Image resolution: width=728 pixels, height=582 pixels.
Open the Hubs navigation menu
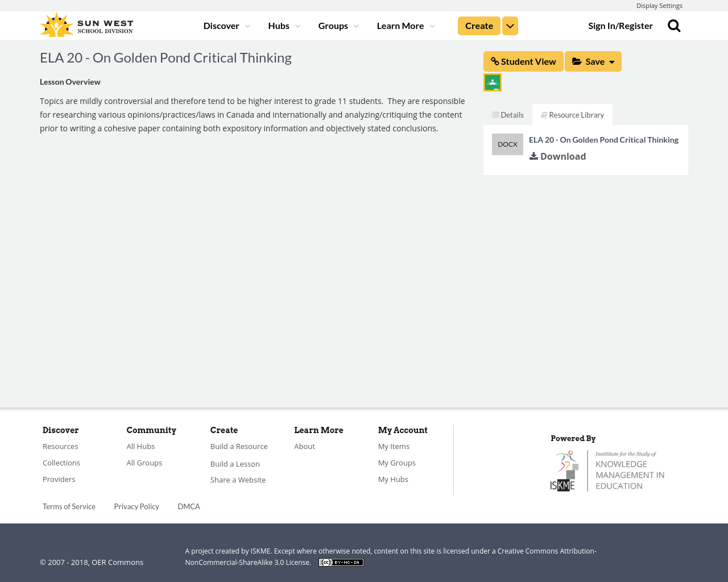[284, 26]
